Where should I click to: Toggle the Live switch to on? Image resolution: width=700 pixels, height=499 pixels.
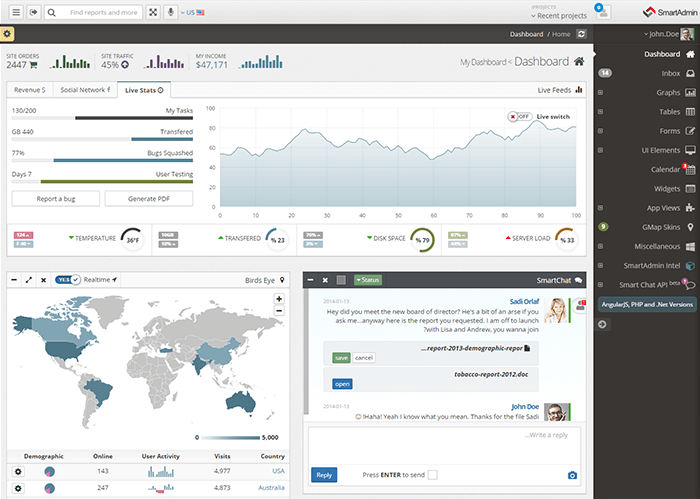coord(519,116)
